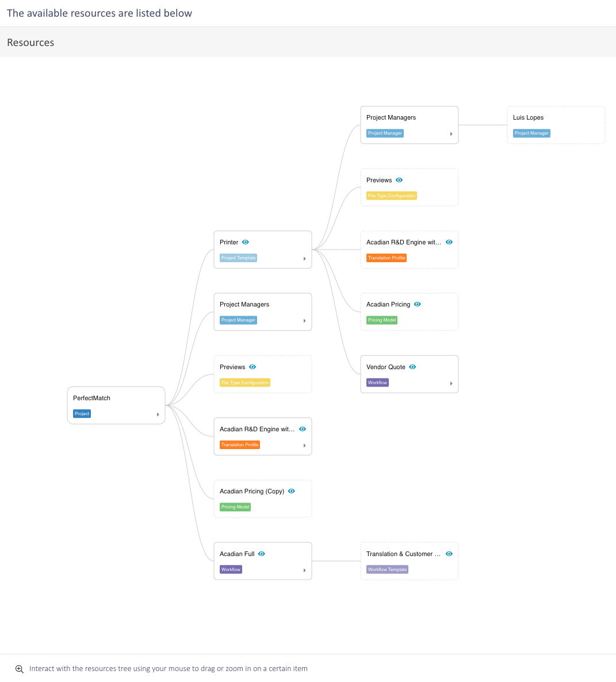The image size is (616, 682).
Task: Select the Acadian Full workflow node
Action: pyautogui.click(x=263, y=561)
